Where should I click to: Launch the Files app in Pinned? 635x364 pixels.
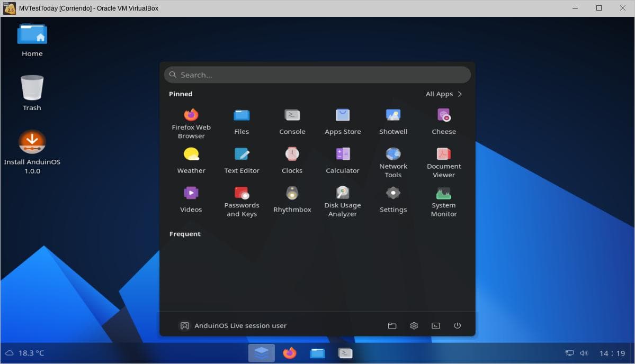(242, 122)
